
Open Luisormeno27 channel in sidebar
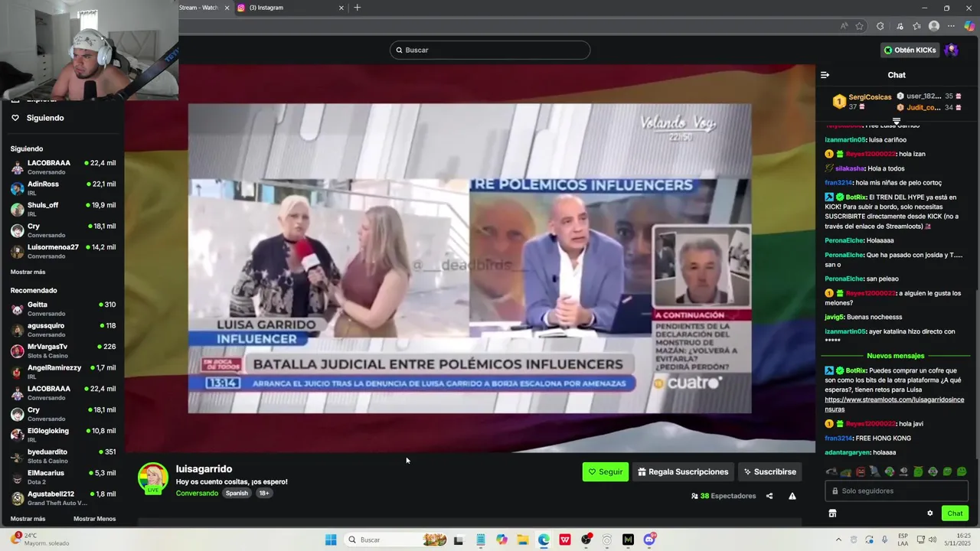click(x=63, y=251)
